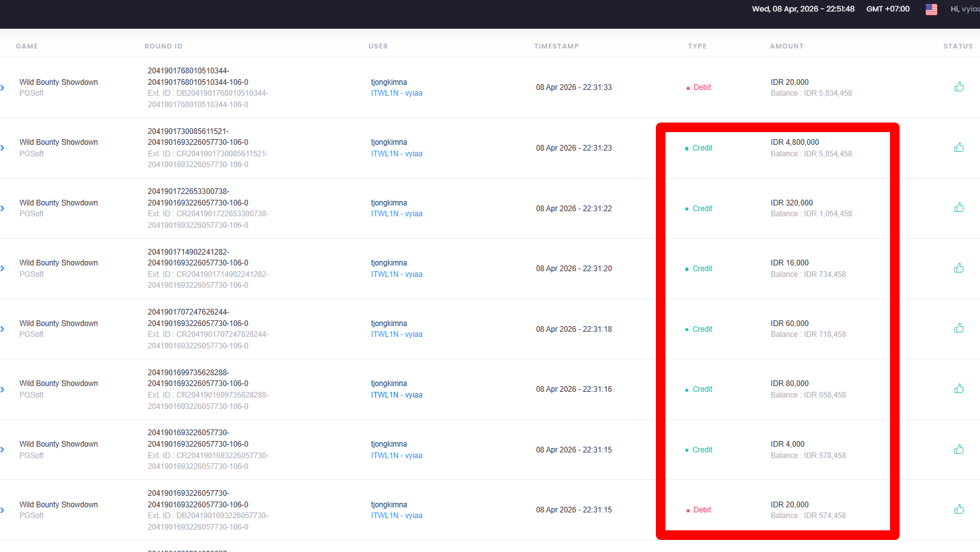Open ITWL1N - vyiaa link in bottom Debit row
Screen dimensions: 980x552
(x=396, y=516)
